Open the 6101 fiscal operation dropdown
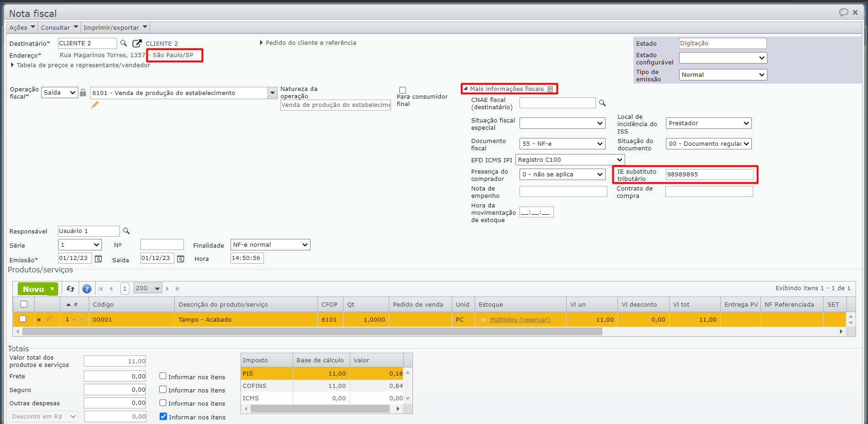 [x=273, y=93]
